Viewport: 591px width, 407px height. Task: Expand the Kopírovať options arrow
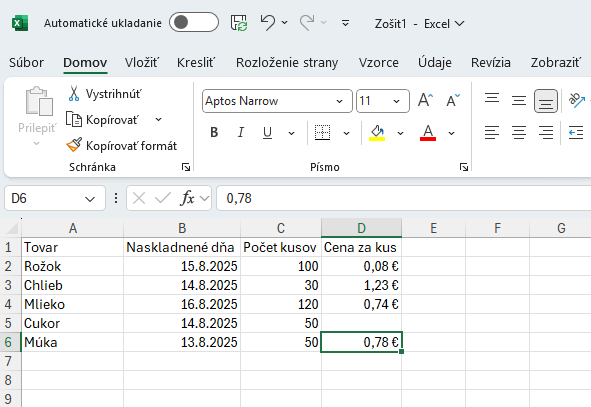pos(159,120)
